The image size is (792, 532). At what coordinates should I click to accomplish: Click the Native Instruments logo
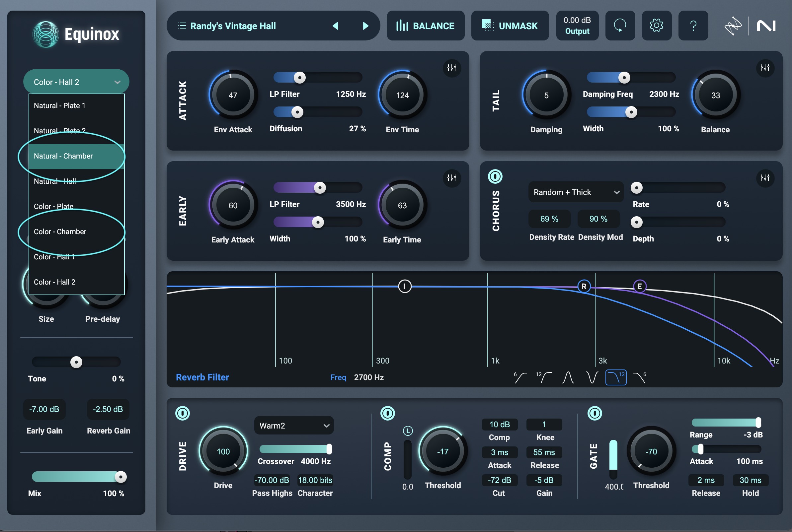[766, 26]
